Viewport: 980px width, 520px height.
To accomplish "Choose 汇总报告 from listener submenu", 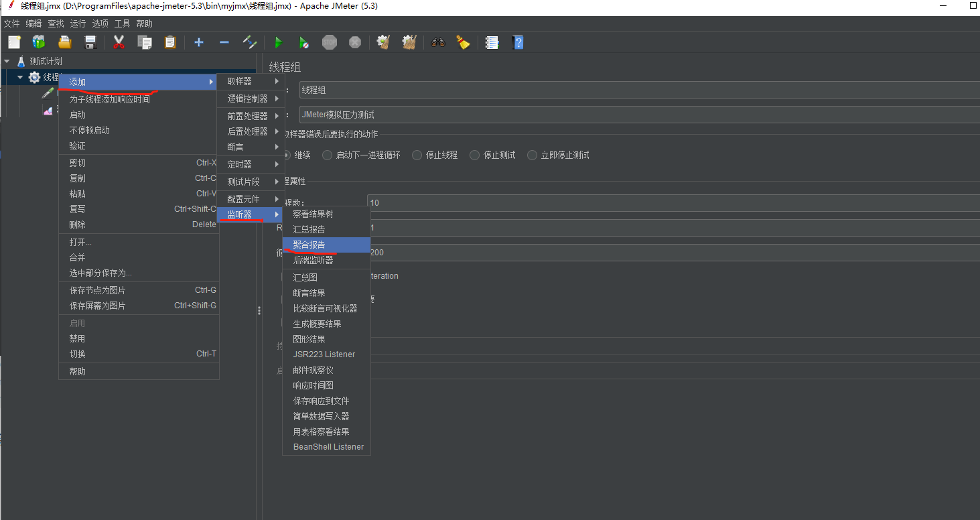I will [326, 229].
